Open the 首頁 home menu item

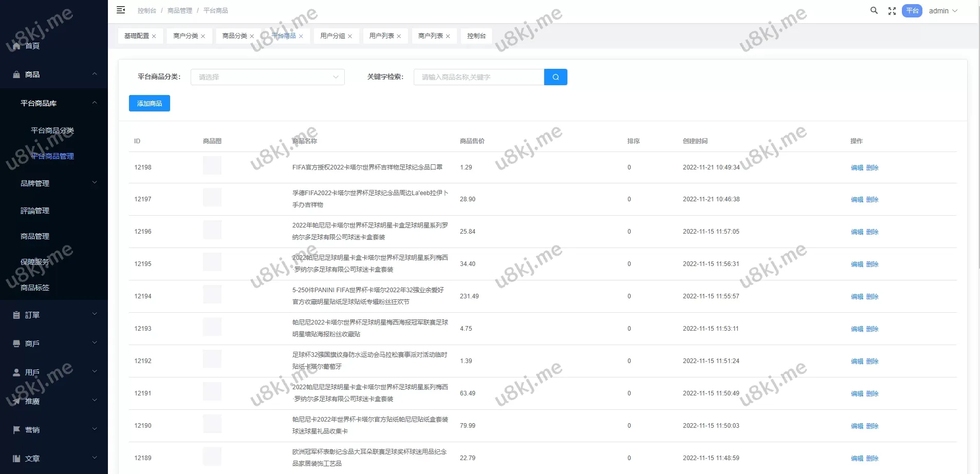(32, 46)
